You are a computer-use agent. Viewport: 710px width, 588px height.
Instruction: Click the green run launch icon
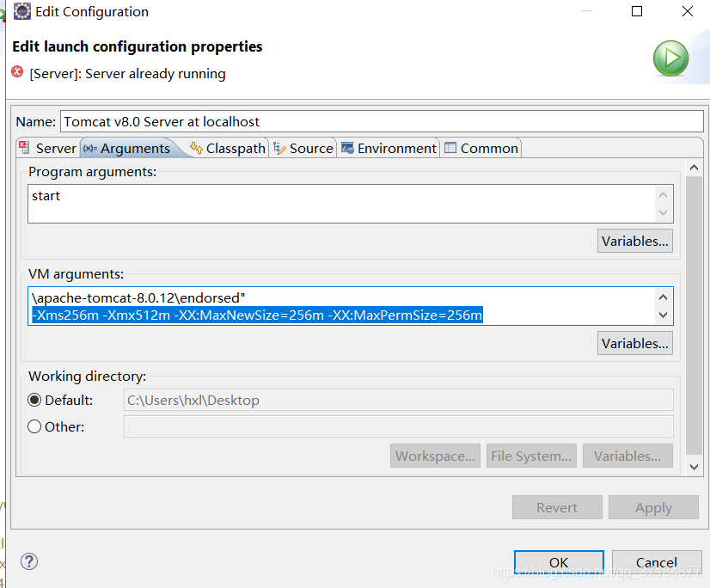tap(670, 58)
